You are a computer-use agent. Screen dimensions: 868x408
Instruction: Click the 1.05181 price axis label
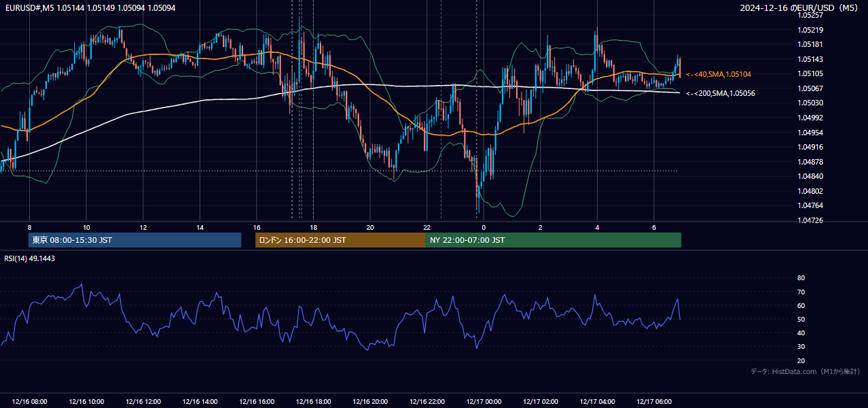[x=810, y=44]
